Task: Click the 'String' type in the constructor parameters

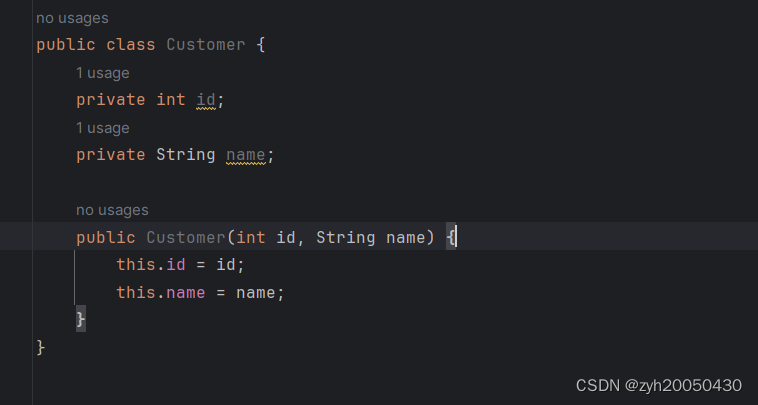Action: [346, 238]
